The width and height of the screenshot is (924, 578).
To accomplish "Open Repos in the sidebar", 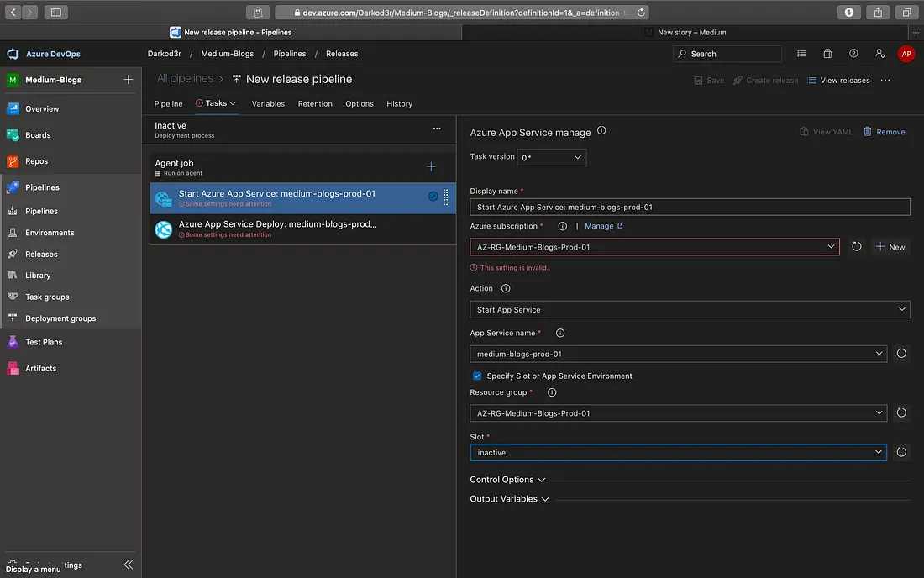I will (36, 160).
